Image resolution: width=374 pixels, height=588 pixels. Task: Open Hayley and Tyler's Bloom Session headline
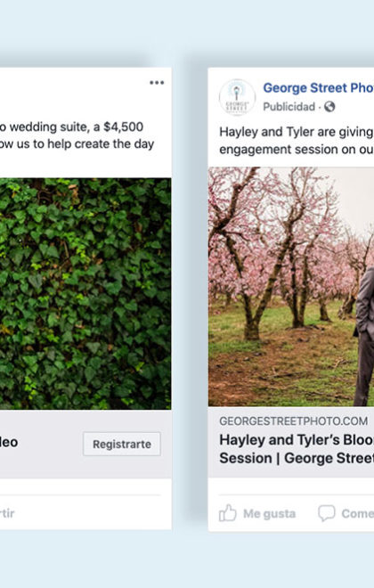click(x=297, y=449)
